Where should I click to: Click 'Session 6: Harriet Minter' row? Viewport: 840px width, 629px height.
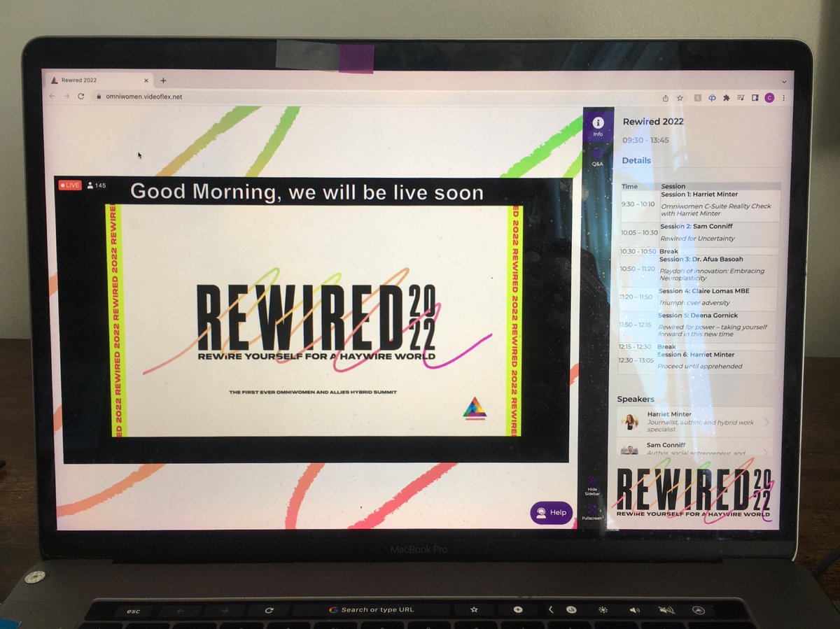[x=696, y=360]
